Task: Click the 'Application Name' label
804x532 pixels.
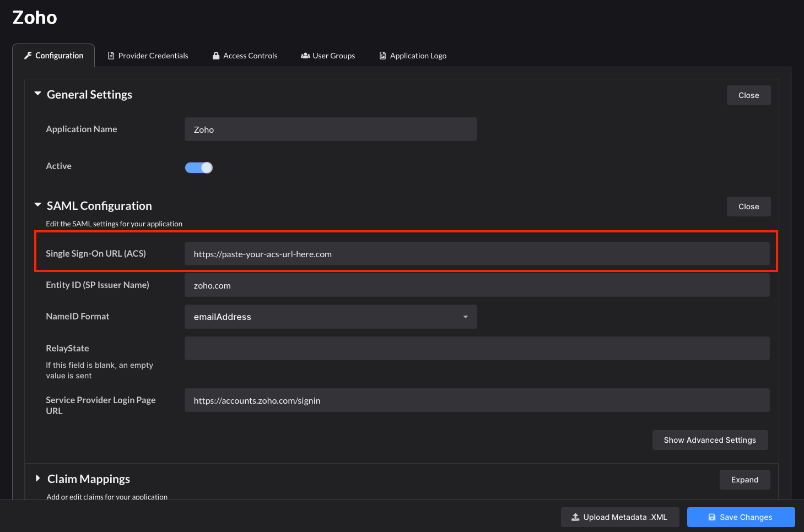Action: (x=82, y=129)
